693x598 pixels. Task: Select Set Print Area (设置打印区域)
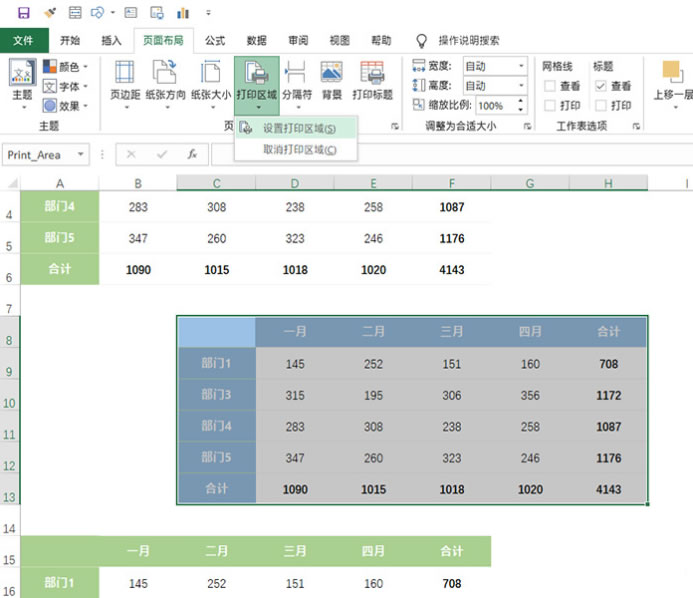tap(299, 128)
